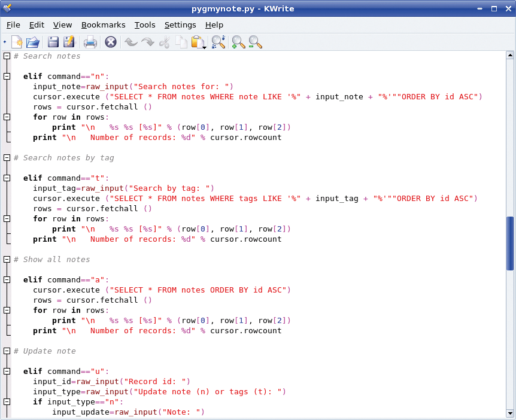Click the '# Show all notes' comment text
Screen dimensions: 516x420
coord(51,259)
